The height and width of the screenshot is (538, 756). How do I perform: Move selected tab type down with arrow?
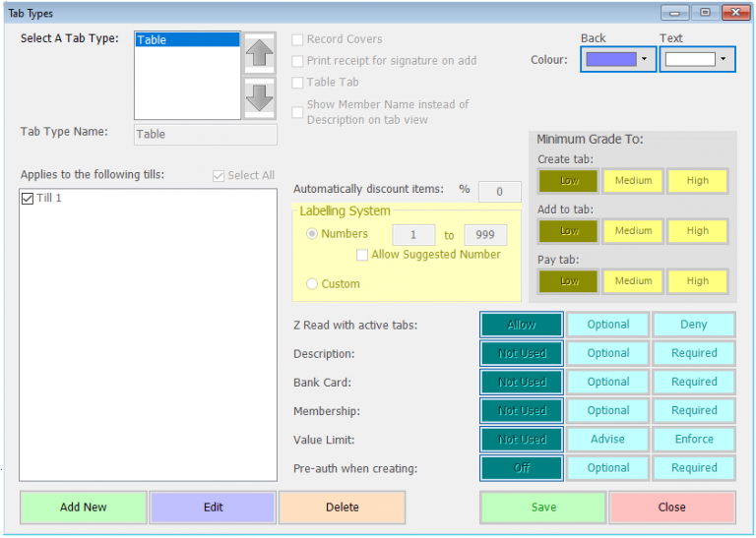(260, 98)
